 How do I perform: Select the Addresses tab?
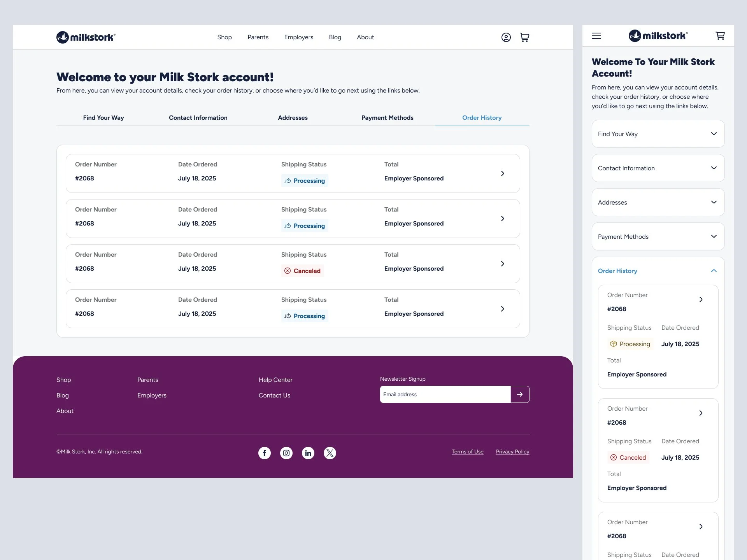(293, 117)
